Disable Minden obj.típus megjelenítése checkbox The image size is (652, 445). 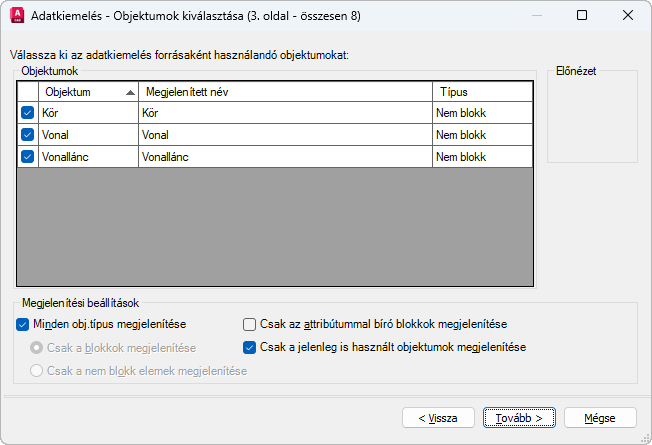(23, 324)
